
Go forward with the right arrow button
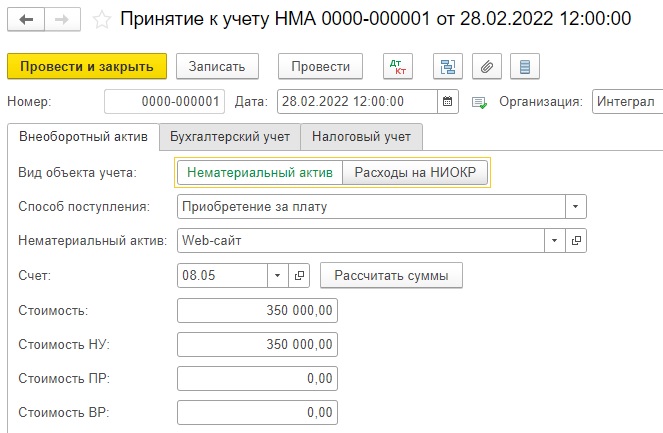(62, 19)
